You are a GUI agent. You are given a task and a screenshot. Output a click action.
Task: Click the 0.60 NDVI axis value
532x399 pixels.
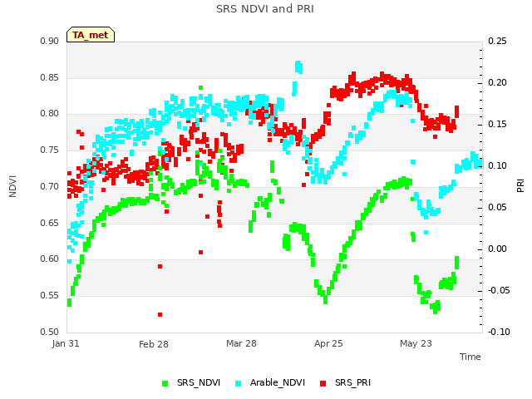50,259
